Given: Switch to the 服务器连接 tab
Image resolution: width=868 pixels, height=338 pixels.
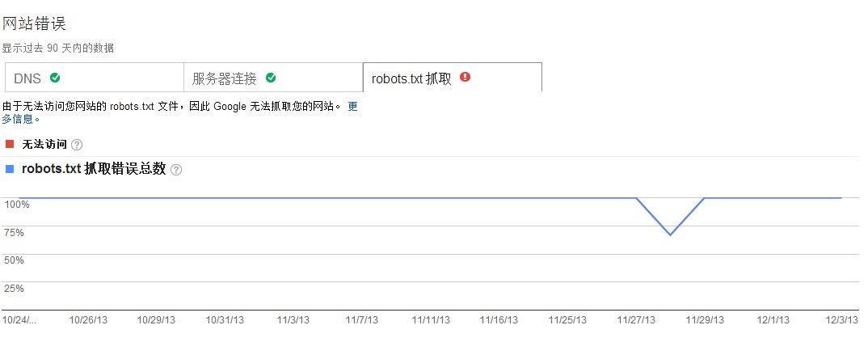Looking at the screenshot, I should point(273,78).
